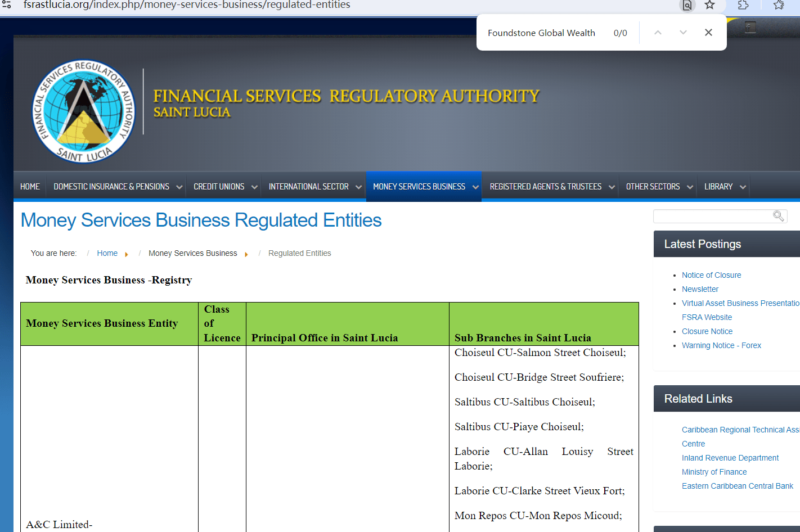Click the browser address bar URL
This screenshot has width=800, height=532.
[x=187, y=5]
